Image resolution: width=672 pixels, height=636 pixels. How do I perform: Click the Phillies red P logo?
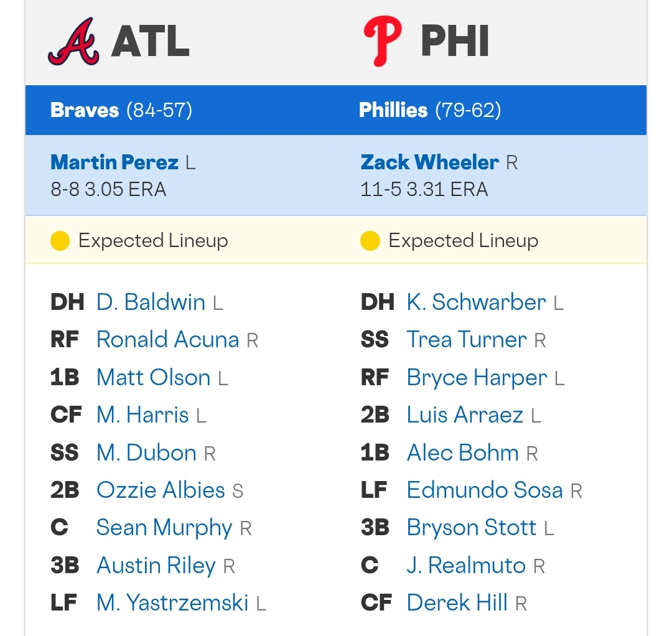tap(382, 41)
